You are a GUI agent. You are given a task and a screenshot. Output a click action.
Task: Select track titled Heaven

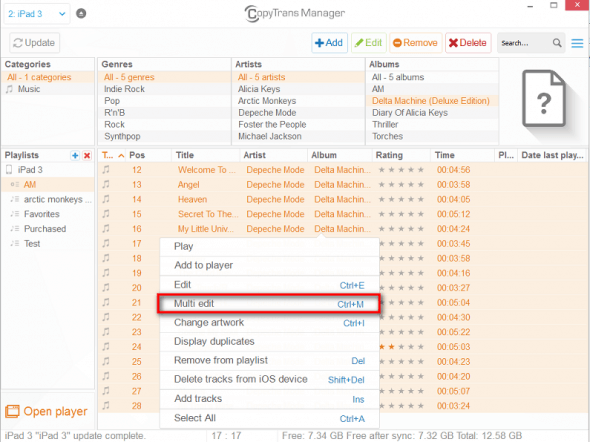point(192,199)
